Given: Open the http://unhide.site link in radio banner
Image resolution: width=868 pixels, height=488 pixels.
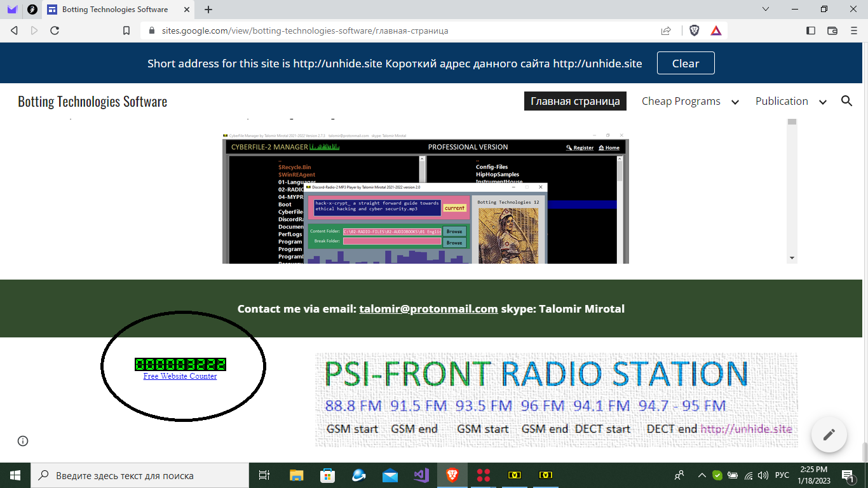Looking at the screenshot, I should click(746, 429).
